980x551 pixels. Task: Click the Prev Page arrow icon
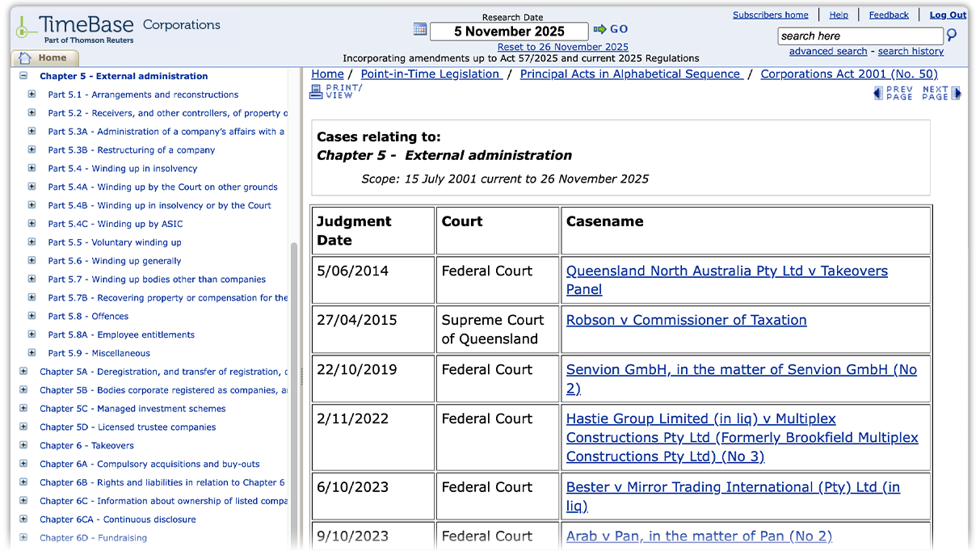(x=877, y=93)
